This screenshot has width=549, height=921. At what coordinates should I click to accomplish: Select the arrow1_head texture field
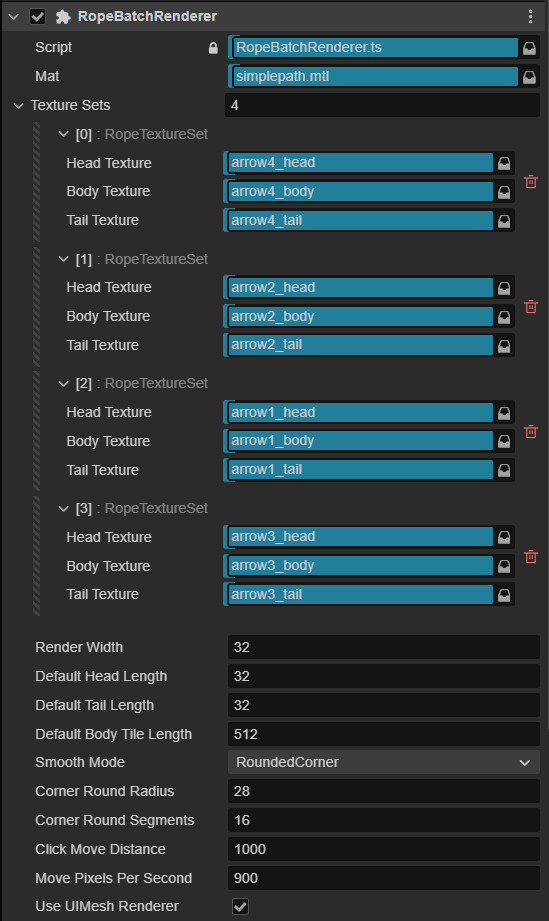click(360, 412)
